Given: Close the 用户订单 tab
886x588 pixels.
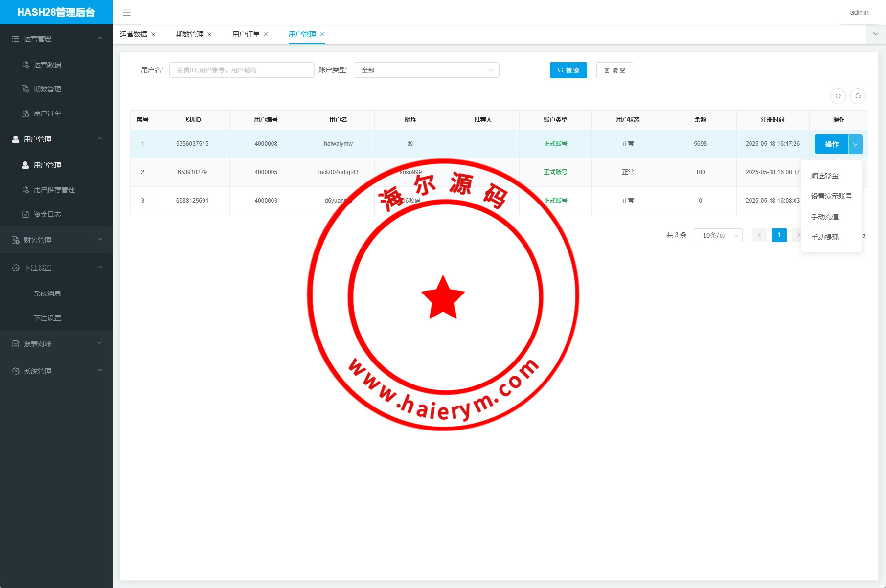Looking at the screenshot, I should (x=266, y=34).
